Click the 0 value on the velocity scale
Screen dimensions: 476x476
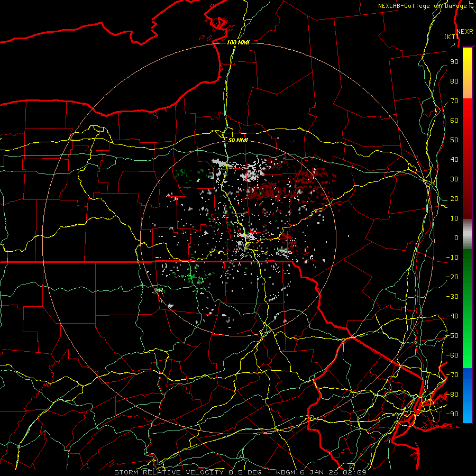456,237
